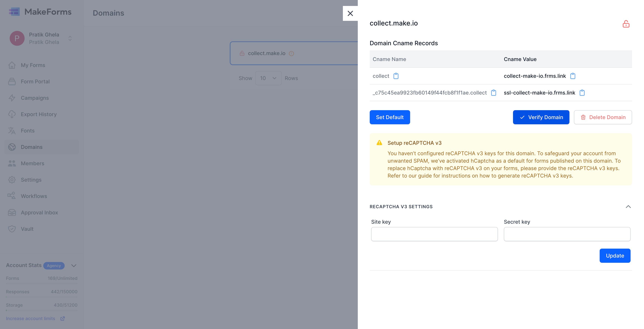Click the Campaigns lightning icon

tap(12, 98)
